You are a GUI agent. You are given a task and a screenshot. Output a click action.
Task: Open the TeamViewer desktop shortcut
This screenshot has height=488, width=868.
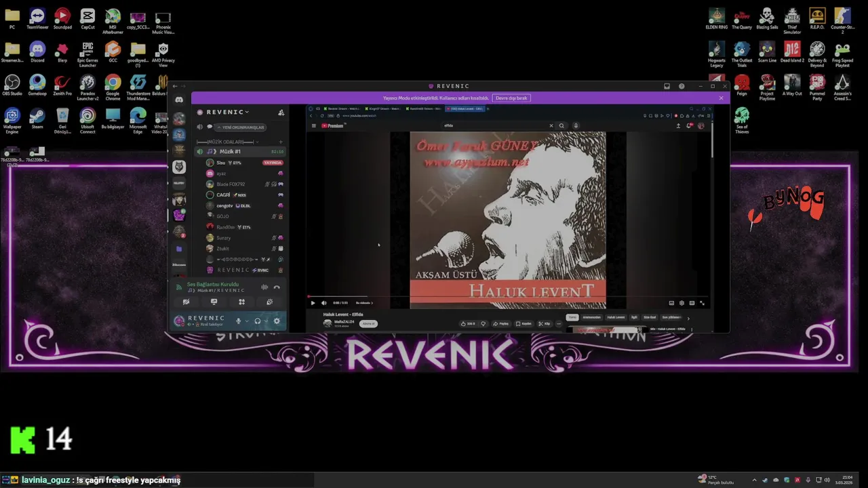(37, 19)
